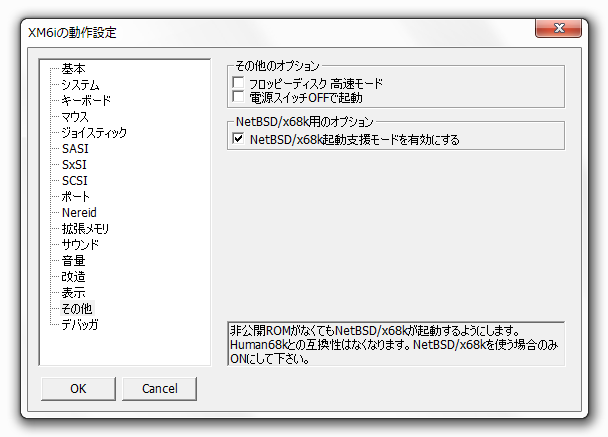Select キーボード in the settings tree
Screen dimensions: 608x437
tap(86, 100)
